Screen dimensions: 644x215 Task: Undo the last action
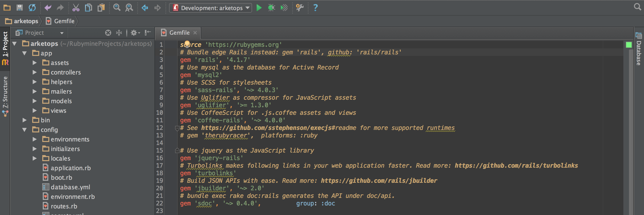[x=48, y=8]
